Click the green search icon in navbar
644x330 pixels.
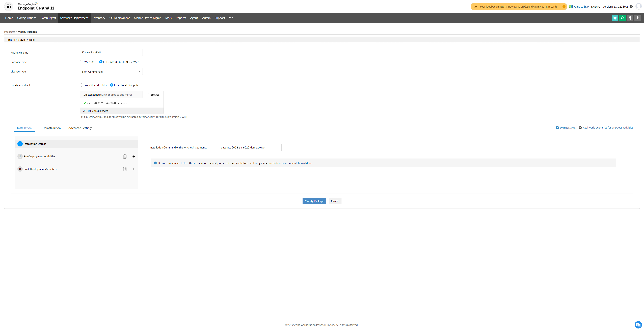point(623,18)
